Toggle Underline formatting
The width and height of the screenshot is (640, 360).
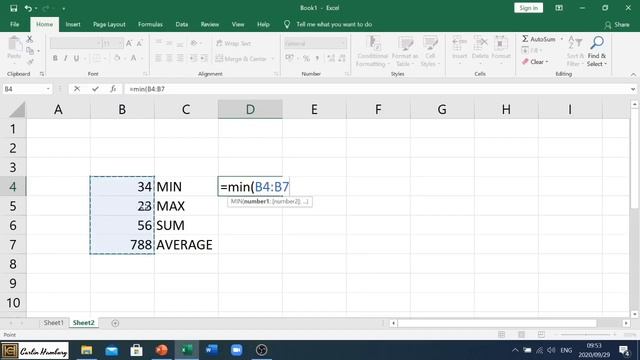tap(76, 59)
